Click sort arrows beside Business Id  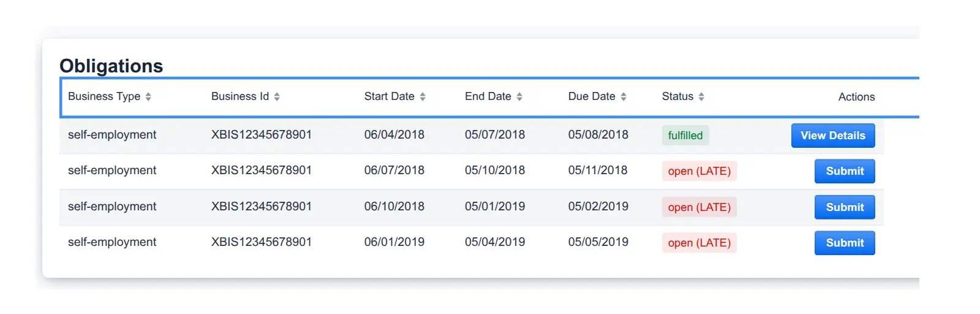click(277, 97)
